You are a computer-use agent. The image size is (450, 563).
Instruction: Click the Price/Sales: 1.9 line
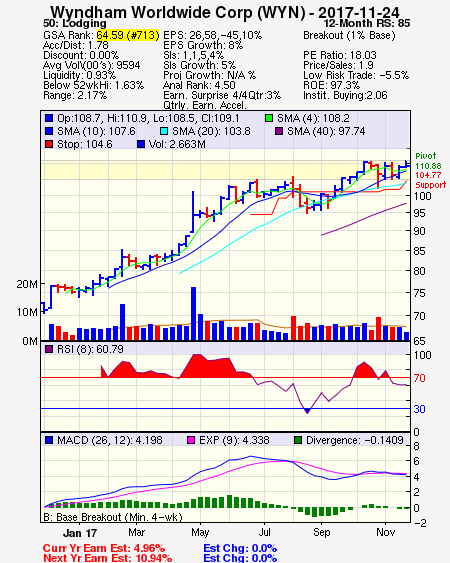click(338, 65)
